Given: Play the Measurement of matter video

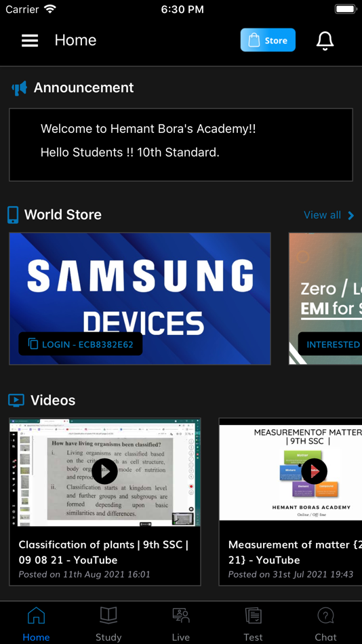Looking at the screenshot, I should (x=315, y=472).
